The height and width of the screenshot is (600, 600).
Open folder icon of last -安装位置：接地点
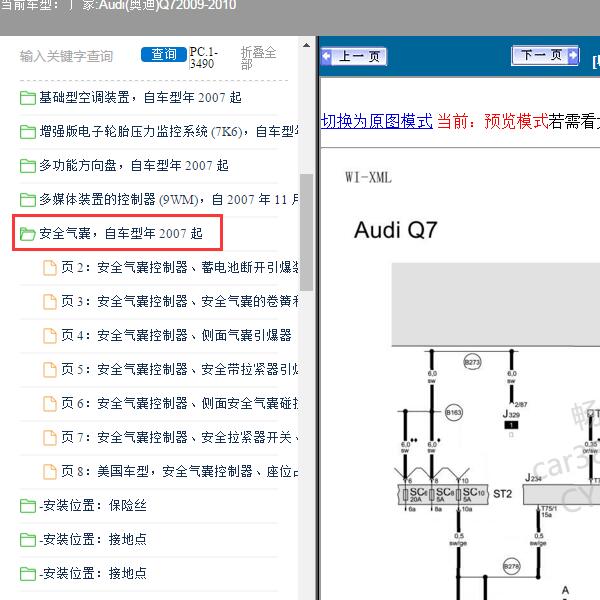click(28, 574)
